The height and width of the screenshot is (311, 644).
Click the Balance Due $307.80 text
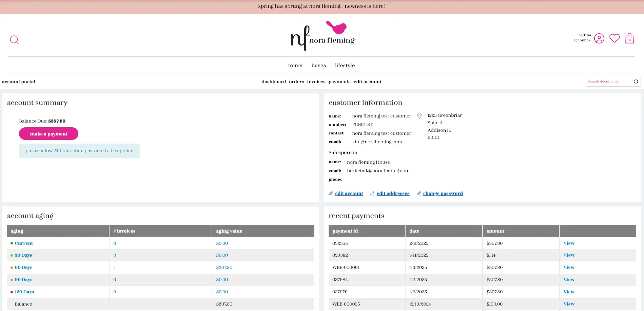[42, 121]
